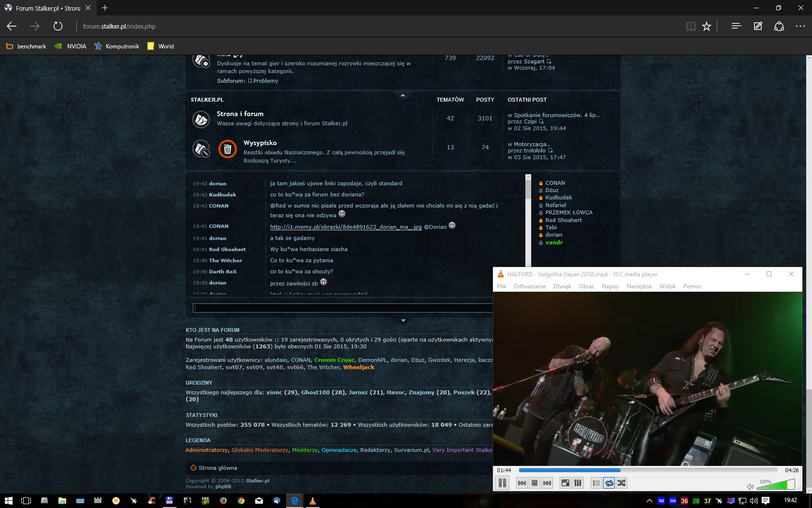812x508 pixels.
Task: Mute audio with VLC speaker icon
Action: (x=750, y=486)
